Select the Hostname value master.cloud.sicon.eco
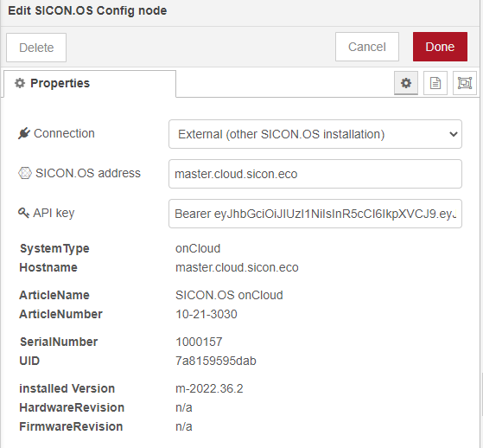The width and height of the screenshot is (483, 448). click(237, 267)
